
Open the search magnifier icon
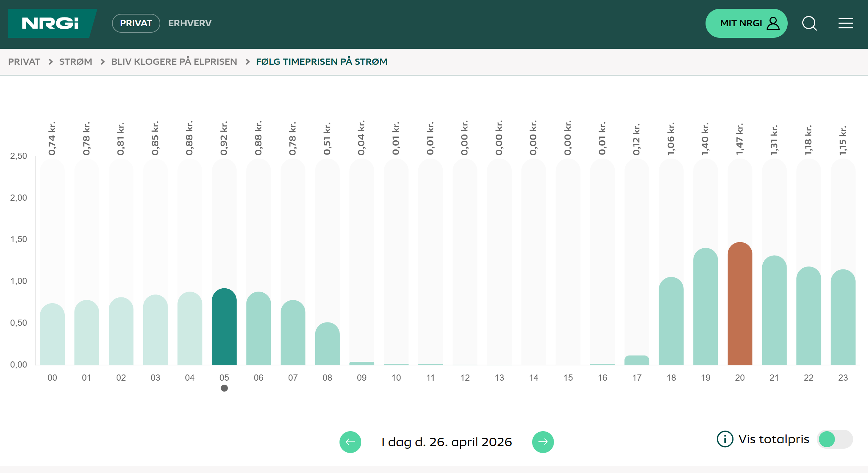[x=809, y=23]
